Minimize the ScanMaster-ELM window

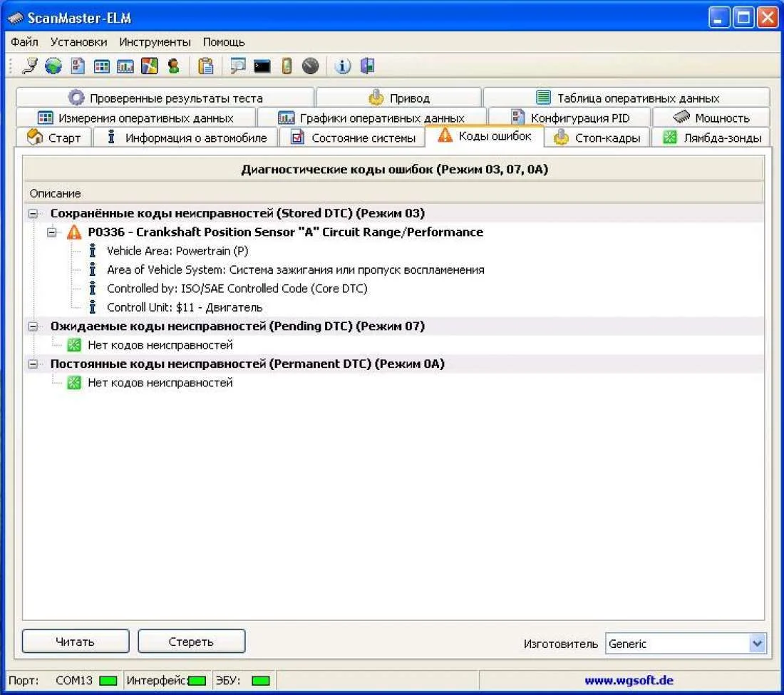(x=719, y=18)
